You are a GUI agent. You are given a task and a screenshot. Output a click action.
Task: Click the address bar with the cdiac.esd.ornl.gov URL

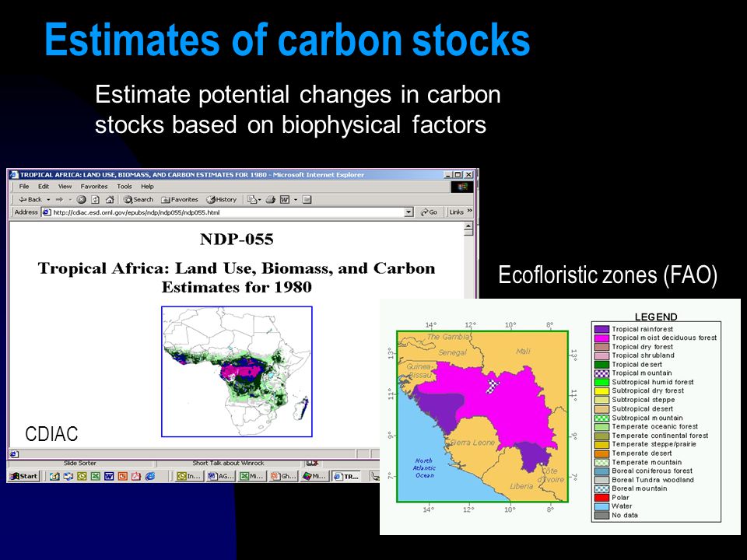pos(228,212)
